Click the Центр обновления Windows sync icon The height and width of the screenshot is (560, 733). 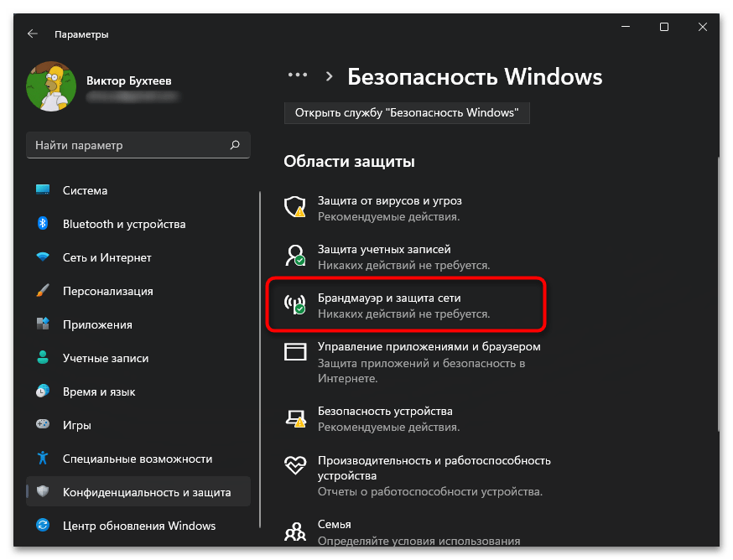[x=43, y=526]
